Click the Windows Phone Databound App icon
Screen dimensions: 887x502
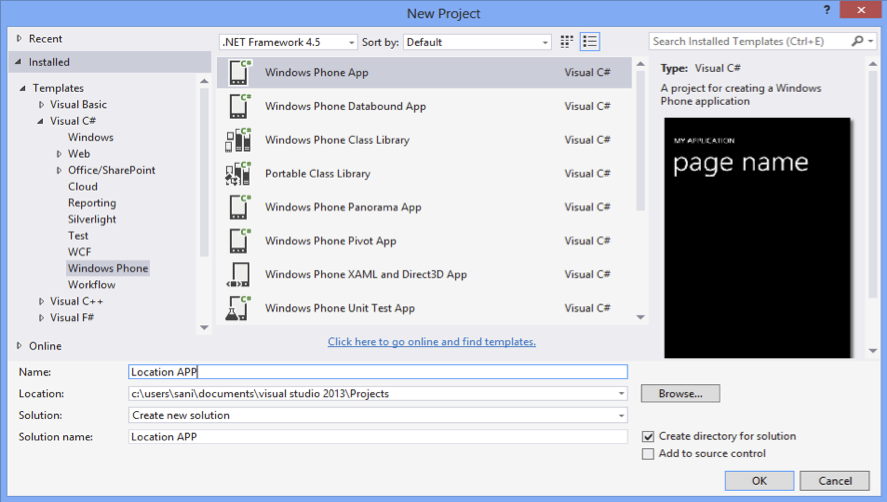238,106
